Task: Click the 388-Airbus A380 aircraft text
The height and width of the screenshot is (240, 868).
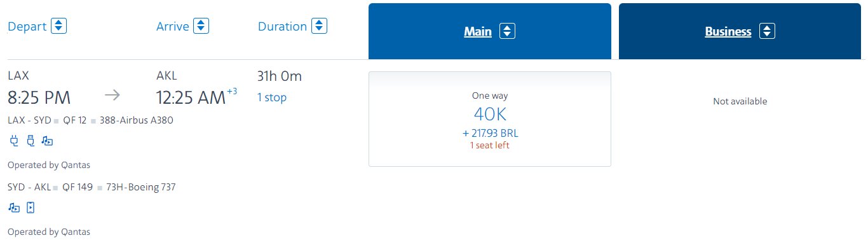Action: coord(136,120)
